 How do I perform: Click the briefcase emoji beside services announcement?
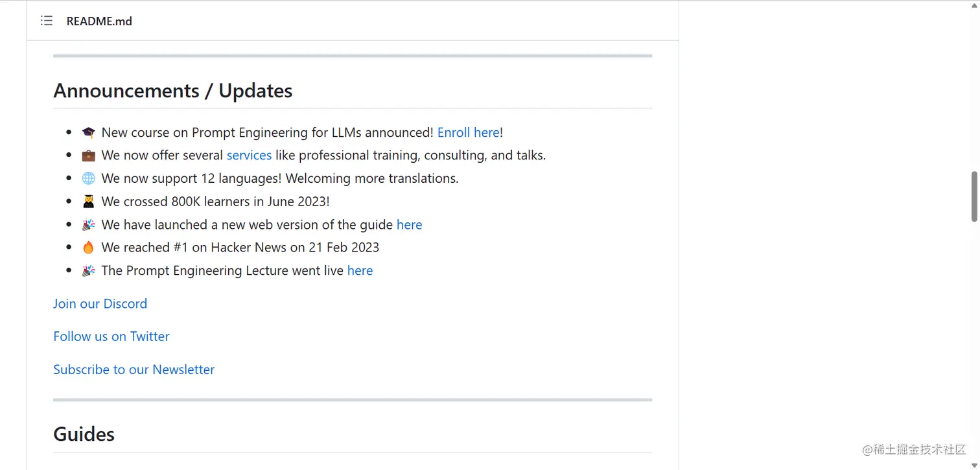(x=88, y=156)
